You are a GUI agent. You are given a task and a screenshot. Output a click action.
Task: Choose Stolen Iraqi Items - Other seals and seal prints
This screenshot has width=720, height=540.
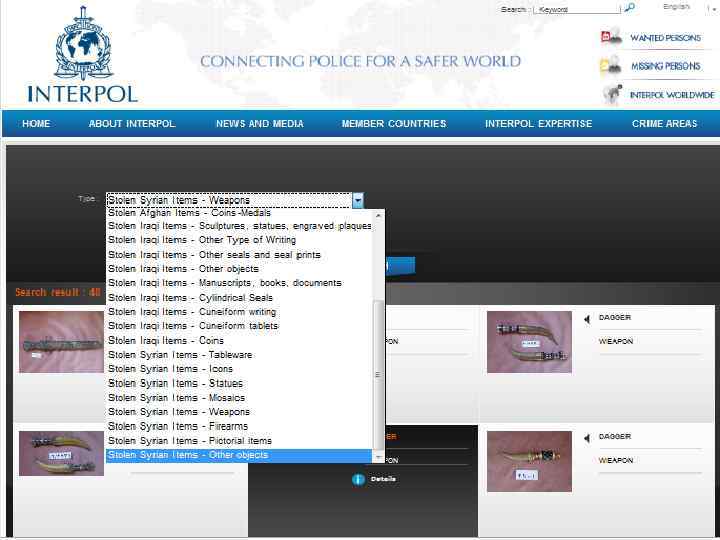click(x=239, y=254)
